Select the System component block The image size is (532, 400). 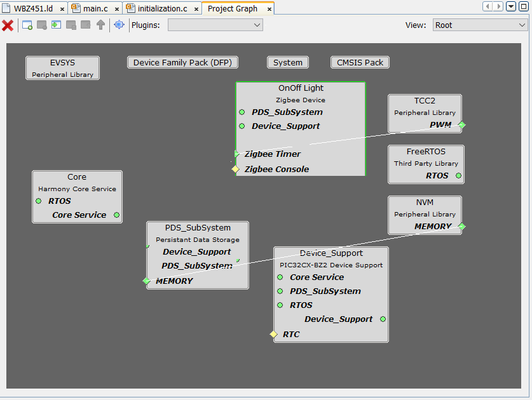288,62
